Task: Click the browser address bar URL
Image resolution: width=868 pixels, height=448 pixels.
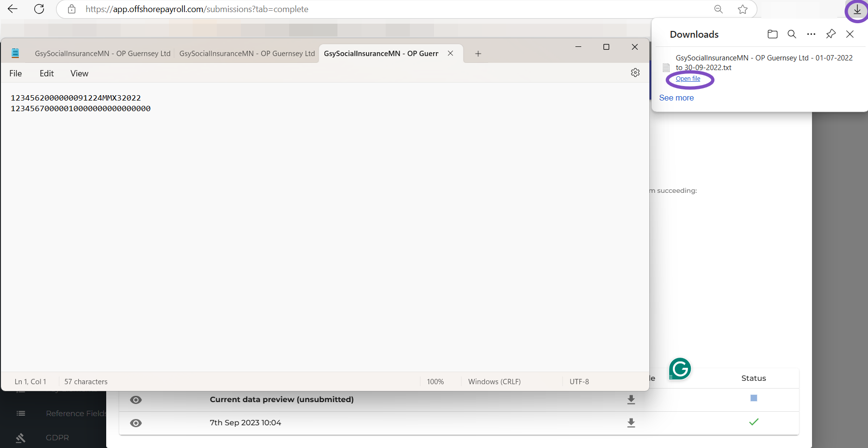Action: [197, 9]
